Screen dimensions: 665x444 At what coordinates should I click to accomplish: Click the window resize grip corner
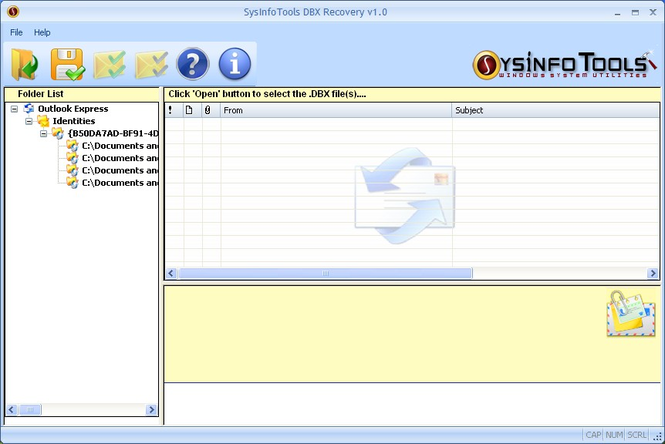(658, 436)
